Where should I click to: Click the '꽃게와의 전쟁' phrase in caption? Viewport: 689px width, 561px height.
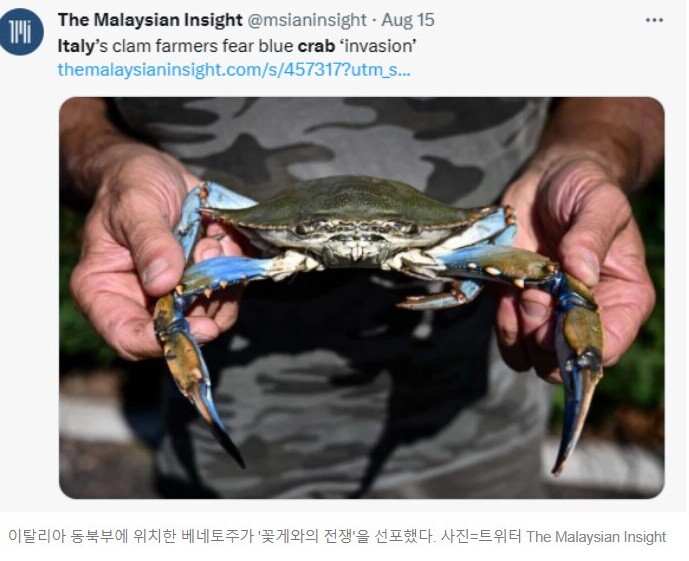click(307, 536)
